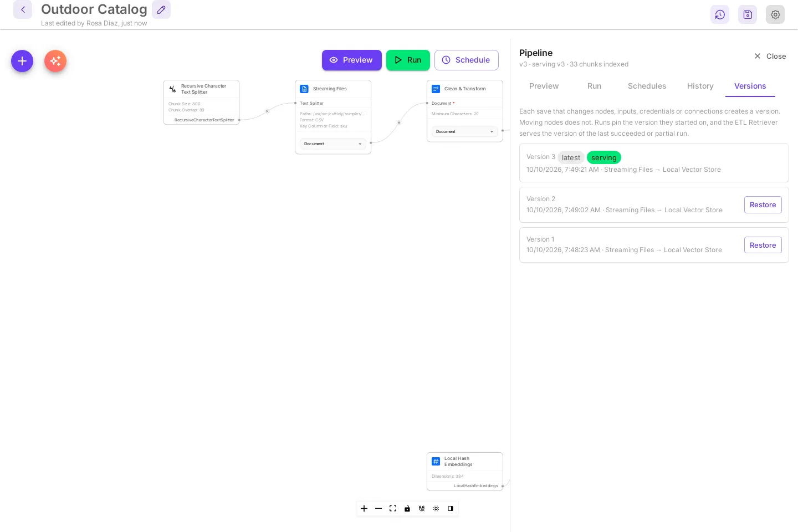Click the Local Hash Embeddings node title
The height and width of the screenshot is (532, 798).
458,461
